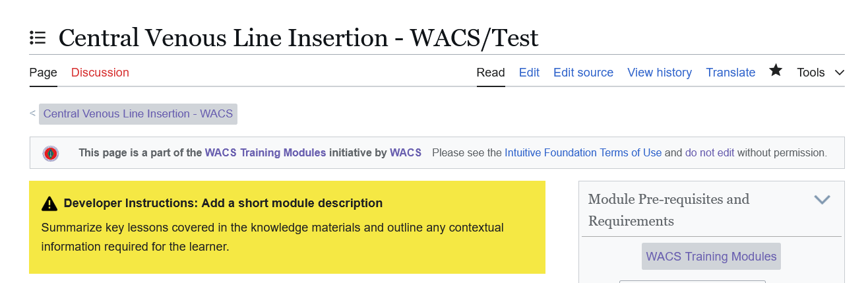Go to parent page breadcrumb link
The width and height of the screenshot is (868, 283).
[x=138, y=113]
